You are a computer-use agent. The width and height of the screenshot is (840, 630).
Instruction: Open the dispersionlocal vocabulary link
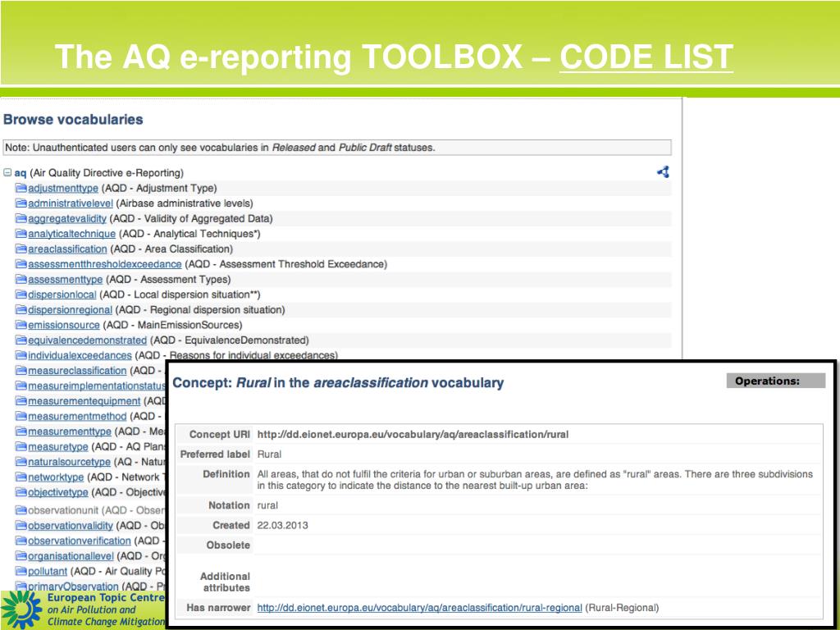tap(62, 294)
